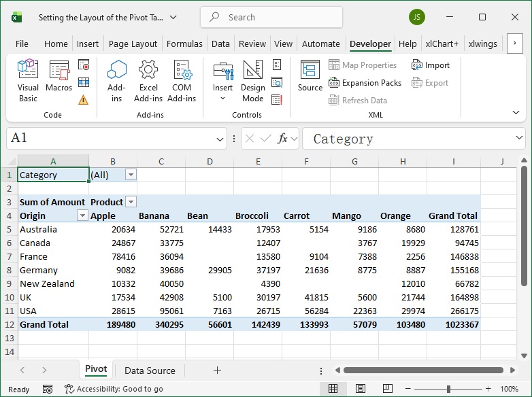Click the Record Macro icon

tap(84, 65)
